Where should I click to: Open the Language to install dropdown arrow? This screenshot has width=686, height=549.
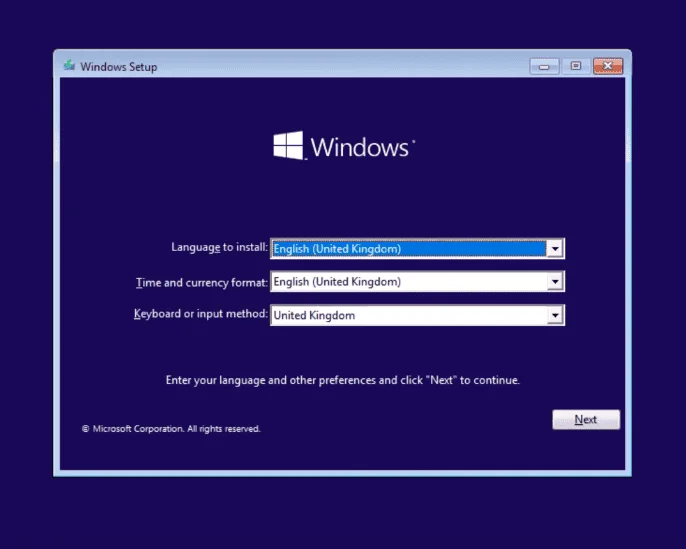click(555, 249)
